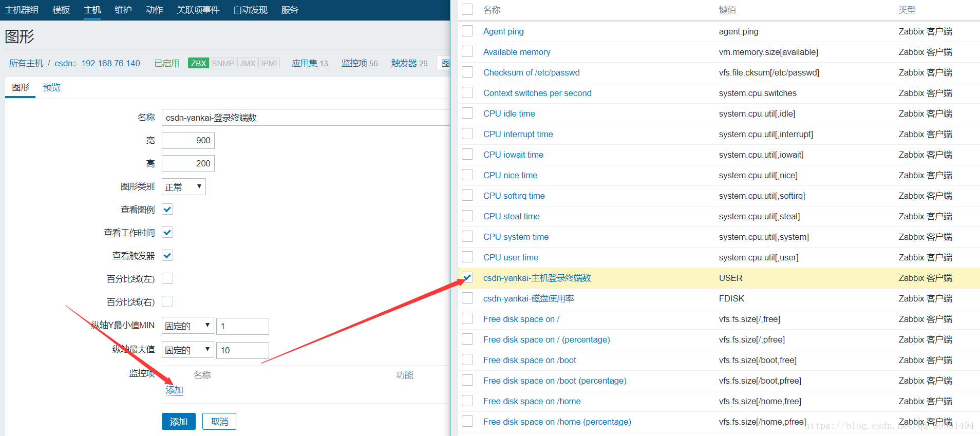Open Free disk space on /home item
Viewport: 980px width, 436px height.
pos(532,401)
